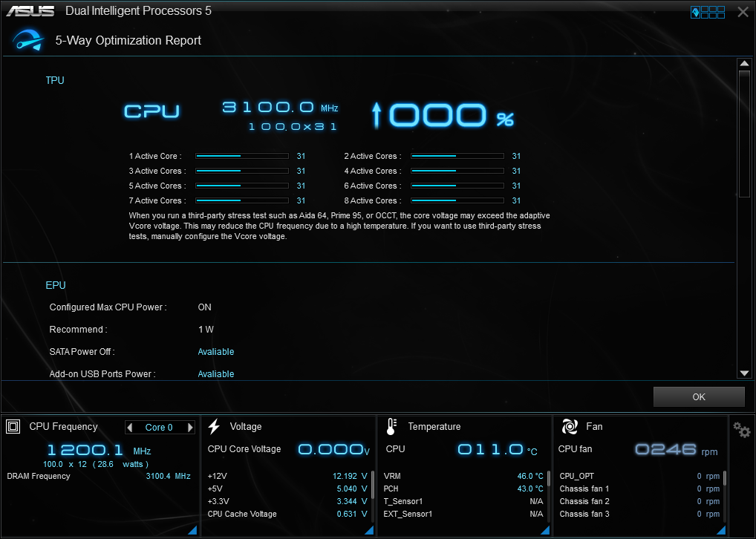
Task: Click the layout switch icon near close
Action: [x=708, y=12]
